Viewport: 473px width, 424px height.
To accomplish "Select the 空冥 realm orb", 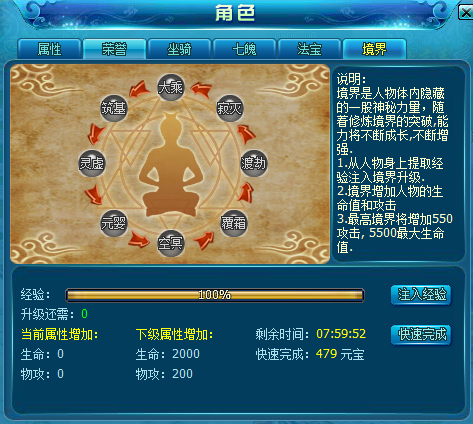I will point(171,244).
